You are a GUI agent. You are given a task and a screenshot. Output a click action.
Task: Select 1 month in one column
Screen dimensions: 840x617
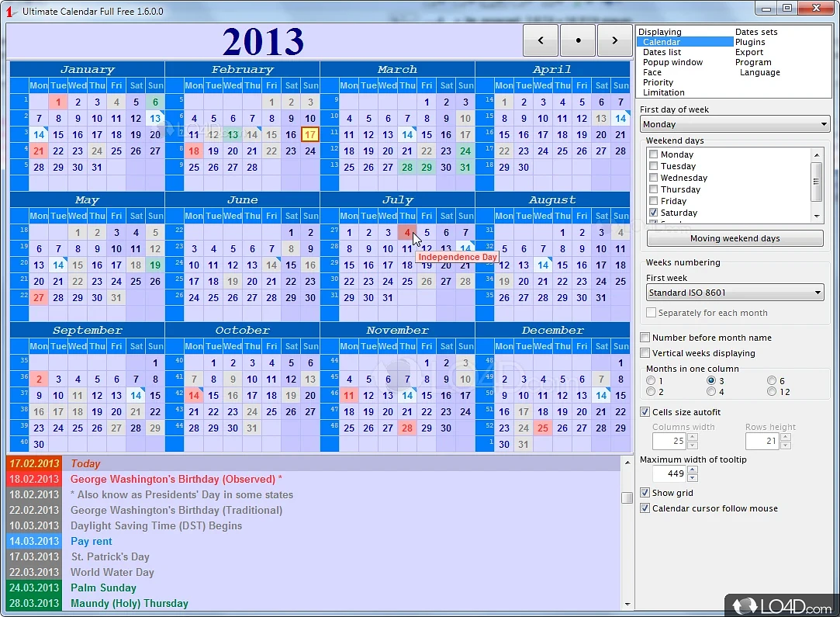(x=651, y=380)
